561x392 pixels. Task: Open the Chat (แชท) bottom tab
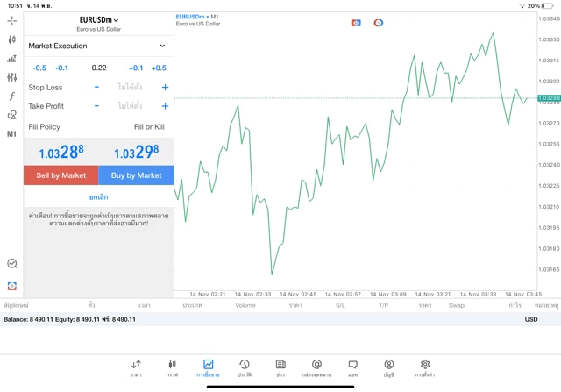(352, 368)
